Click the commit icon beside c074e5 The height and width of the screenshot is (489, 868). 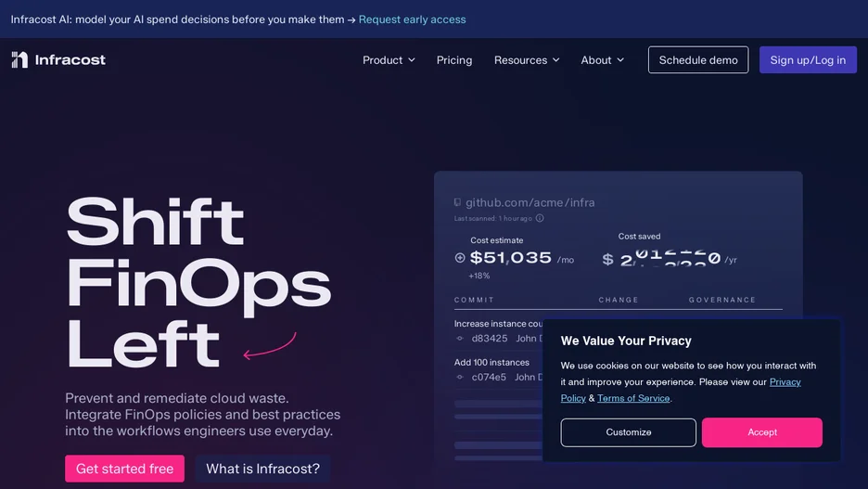[459, 377]
